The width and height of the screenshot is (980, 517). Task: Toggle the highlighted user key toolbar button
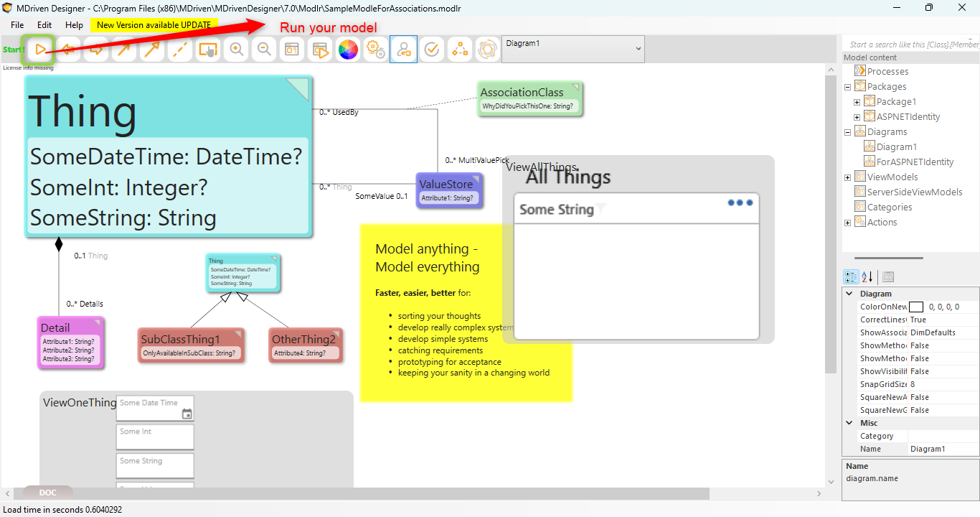tap(404, 50)
